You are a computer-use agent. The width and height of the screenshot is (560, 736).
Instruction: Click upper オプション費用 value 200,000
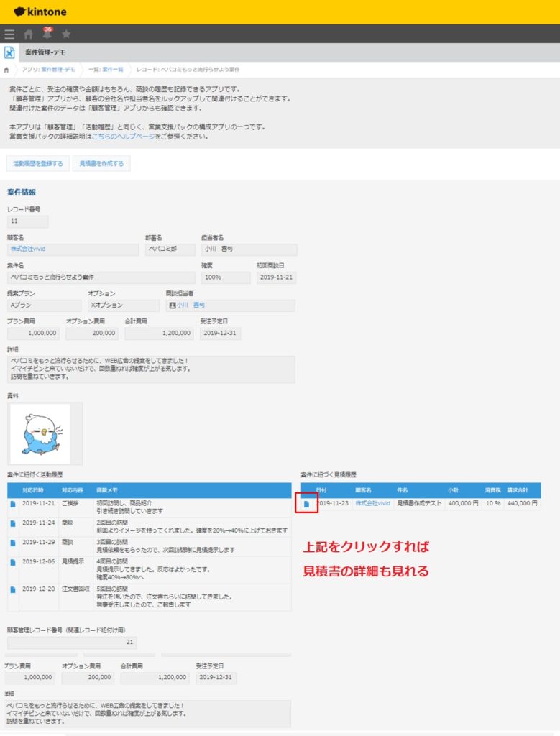92,333
